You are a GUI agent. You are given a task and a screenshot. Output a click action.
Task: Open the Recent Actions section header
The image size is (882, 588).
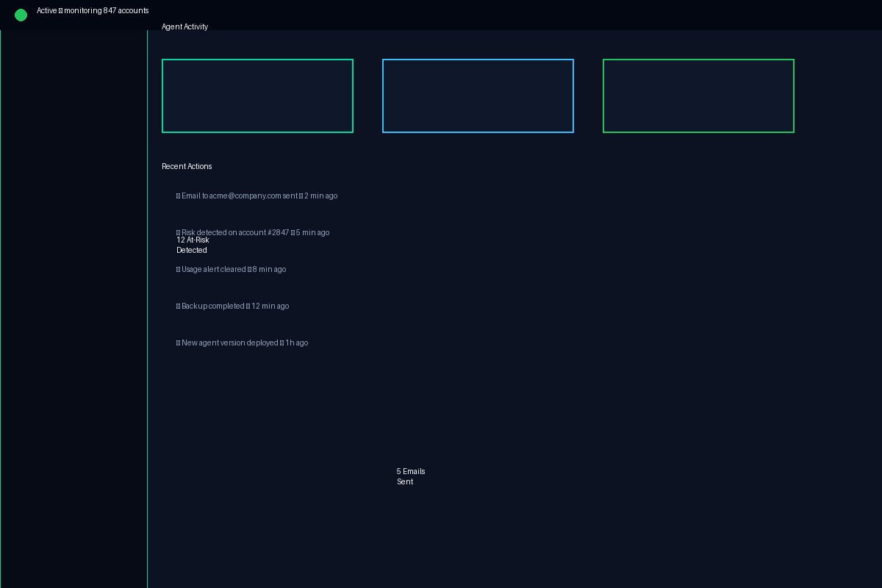[x=187, y=166]
